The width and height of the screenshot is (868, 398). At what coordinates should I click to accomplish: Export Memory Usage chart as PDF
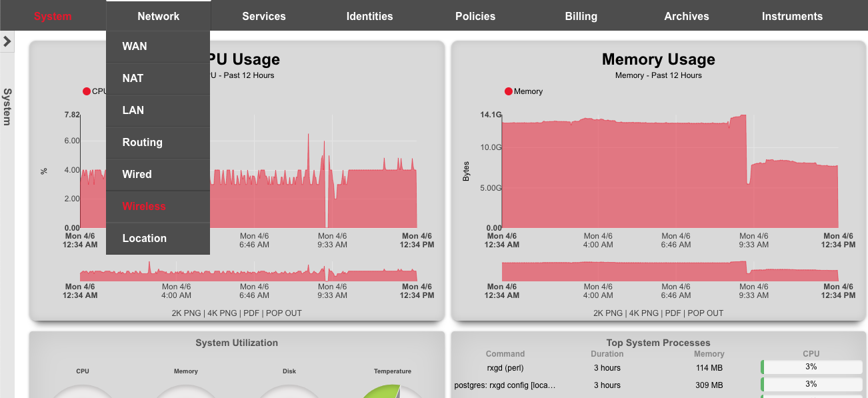pyautogui.click(x=673, y=313)
